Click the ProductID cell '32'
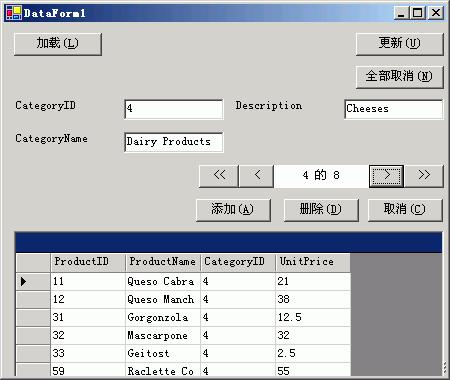The height and width of the screenshot is (380, 450). [88, 336]
